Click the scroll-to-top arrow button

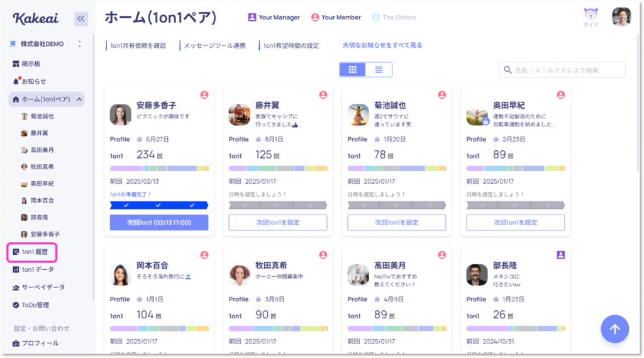614,329
